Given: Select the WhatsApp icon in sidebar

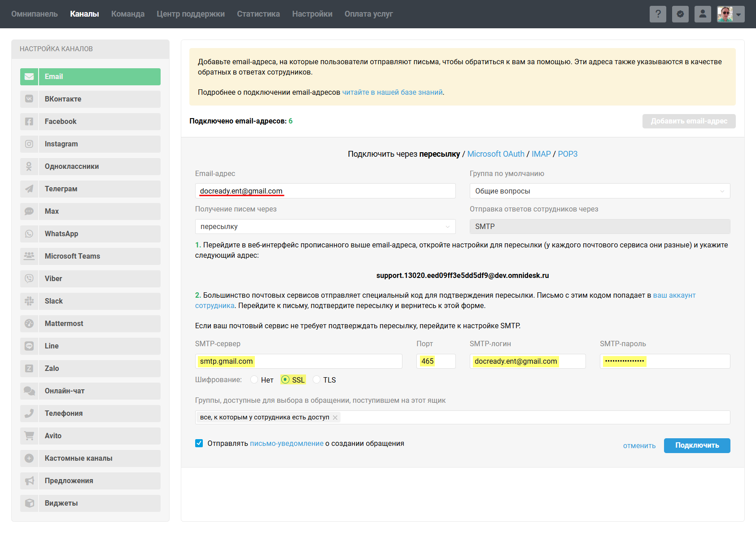Looking at the screenshot, I should point(29,234).
